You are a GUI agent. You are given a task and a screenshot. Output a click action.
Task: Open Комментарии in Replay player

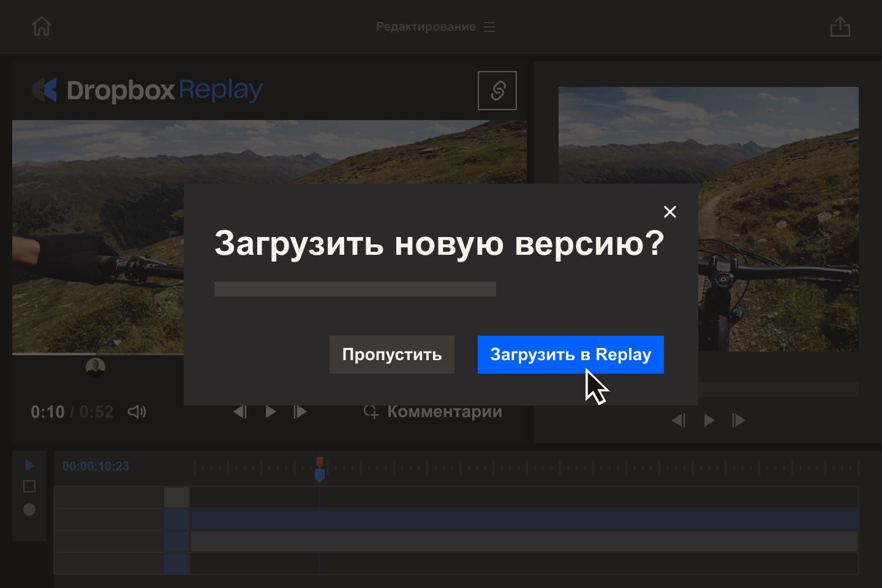[x=433, y=412]
